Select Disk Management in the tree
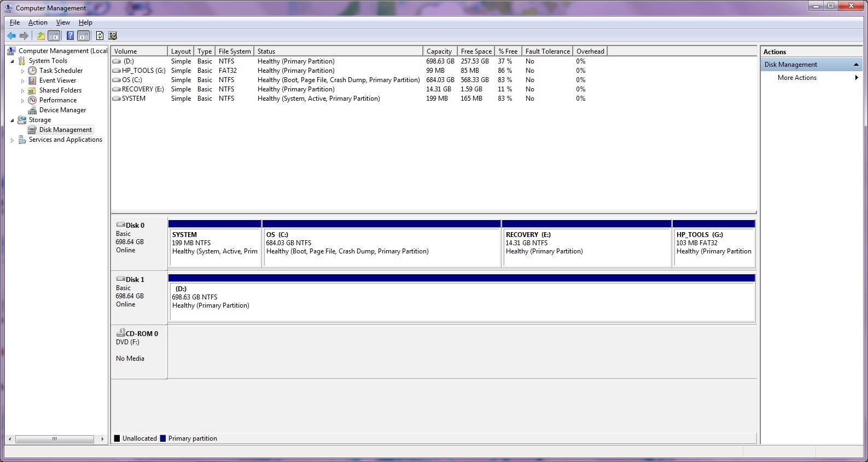 tap(66, 130)
